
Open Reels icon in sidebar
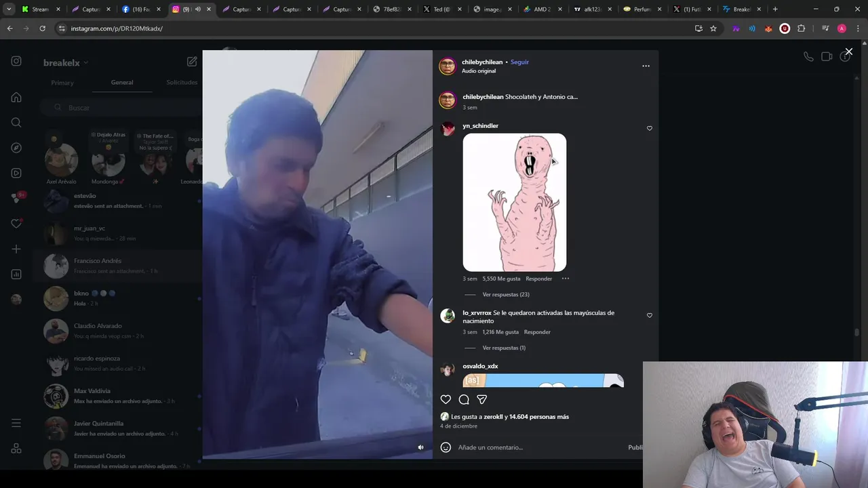pos(16,173)
